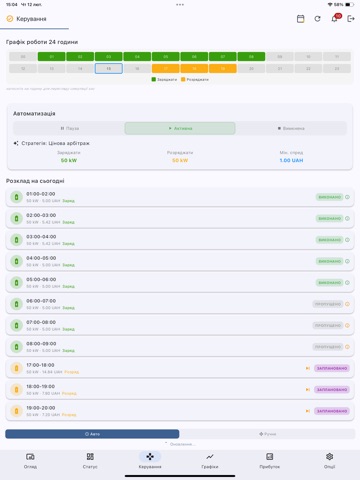The width and height of the screenshot is (360, 480).
Task: Tap skip icon on 17:00-18:00 entry
Action: point(308,368)
